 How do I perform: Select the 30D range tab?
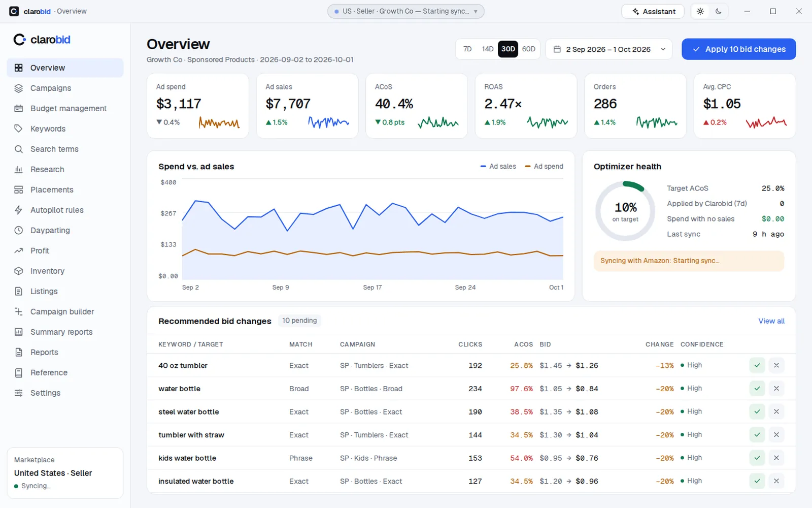(508, 49)
